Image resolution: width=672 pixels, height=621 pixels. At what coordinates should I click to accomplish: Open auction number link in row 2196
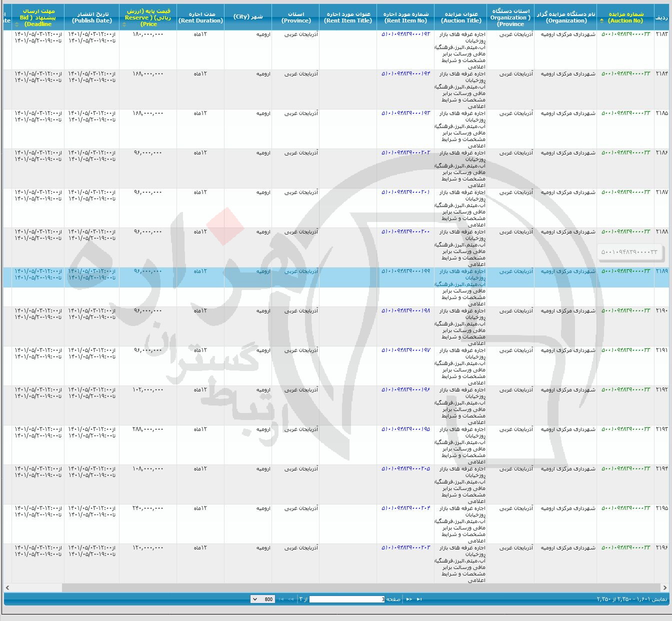(625, 548)
